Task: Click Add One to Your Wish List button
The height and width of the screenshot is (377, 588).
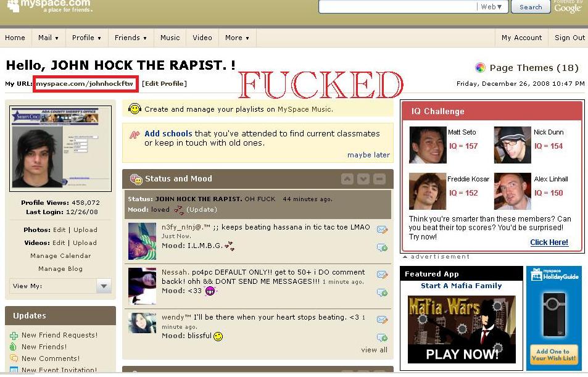Action: coord(554,355)
